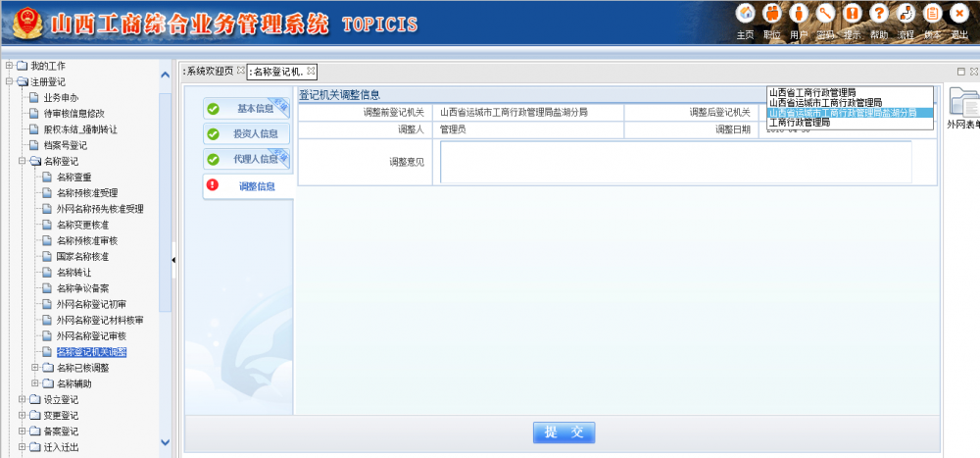Image resolution: width=980 pixels, height=458 pixels.
Task: Open 档案号登记 in the tree
Action: [x=66, y=145]
